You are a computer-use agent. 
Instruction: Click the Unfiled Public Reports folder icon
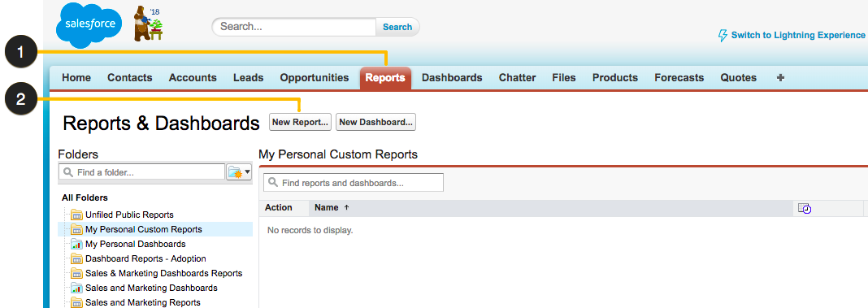pos(76,215)
